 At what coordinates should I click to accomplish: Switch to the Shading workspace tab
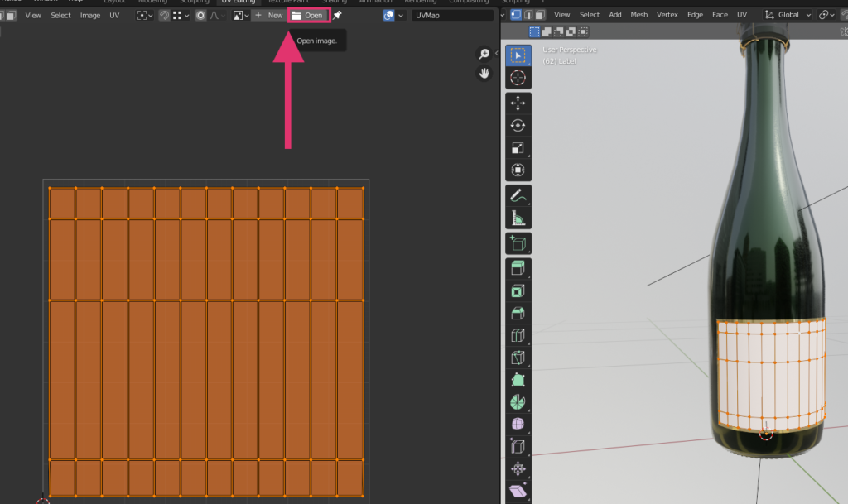point(335,2)
